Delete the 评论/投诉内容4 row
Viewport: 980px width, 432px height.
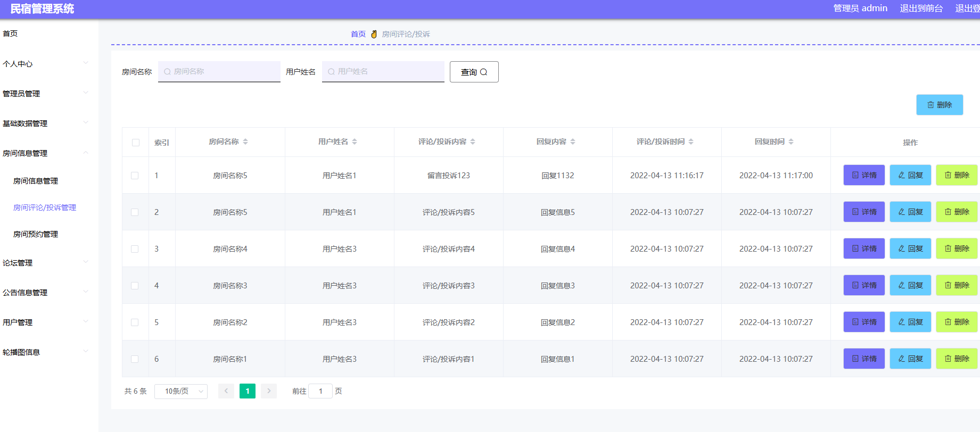(957, 248)
